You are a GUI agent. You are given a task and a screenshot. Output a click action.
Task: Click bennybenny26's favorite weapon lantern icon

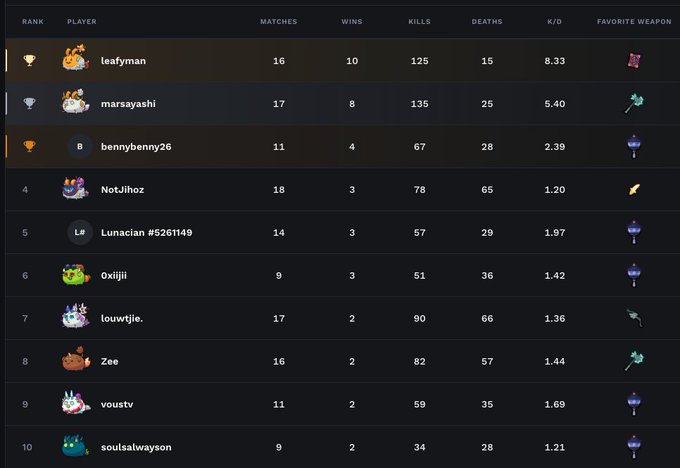pos(634,147)
